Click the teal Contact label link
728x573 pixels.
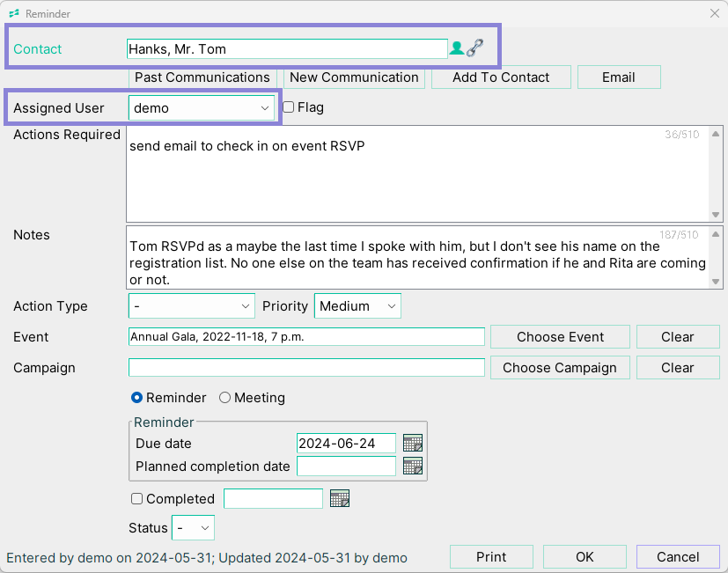[x=37, y=48]
